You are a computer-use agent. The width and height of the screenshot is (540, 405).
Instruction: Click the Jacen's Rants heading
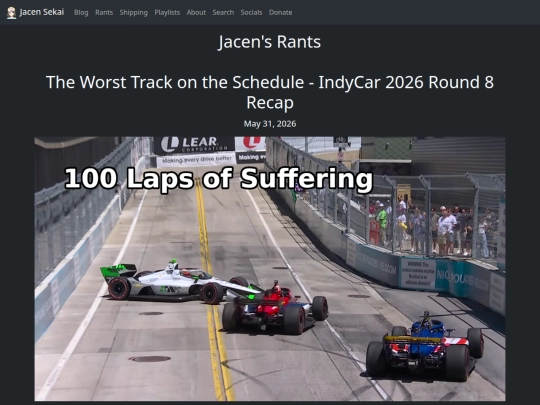pyautogui.click(x=270, y=42)
